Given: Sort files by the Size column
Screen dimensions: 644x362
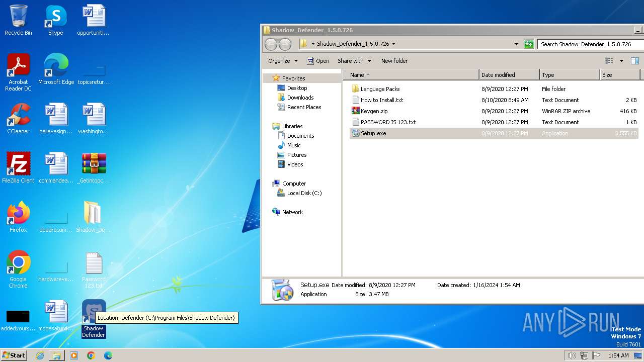Looking at the screenshot, I should [620, 75].
